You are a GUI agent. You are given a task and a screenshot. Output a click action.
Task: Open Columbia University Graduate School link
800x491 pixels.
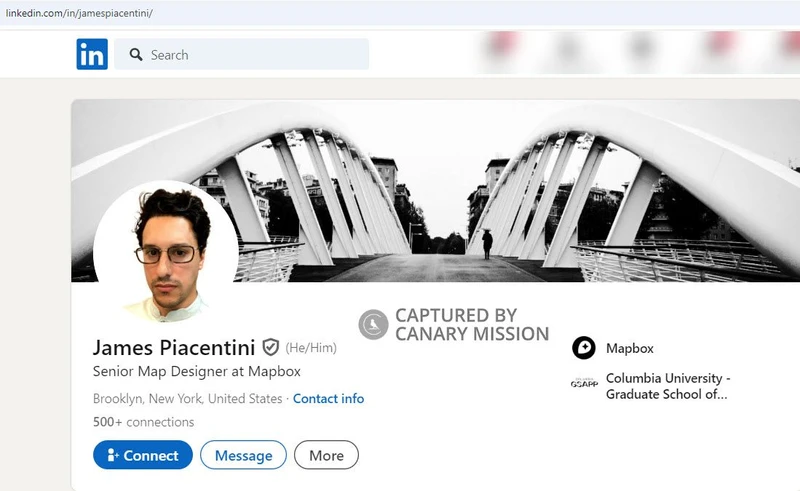point(668,386)
